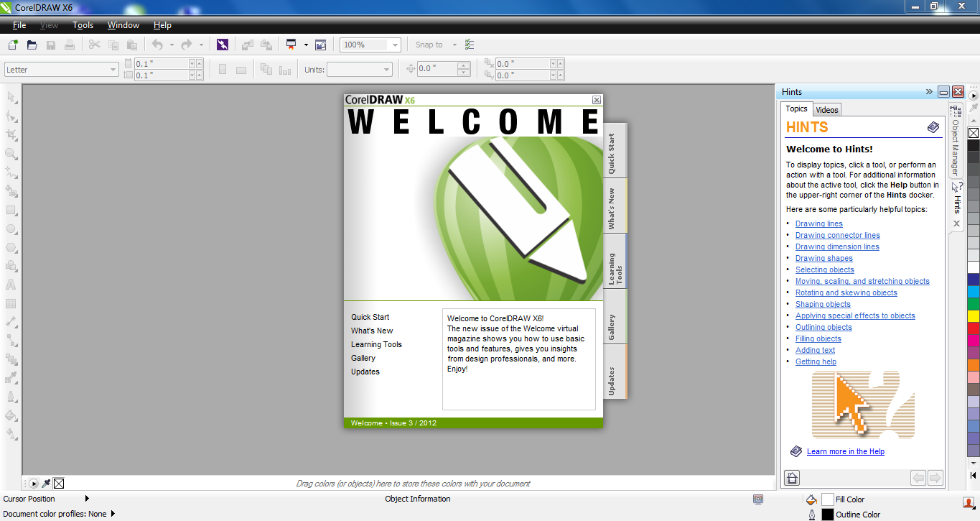This screenshot has width=980, height=521.
Task: Toggle proof colors icon in status bar
Action: [x=758, y=499]
